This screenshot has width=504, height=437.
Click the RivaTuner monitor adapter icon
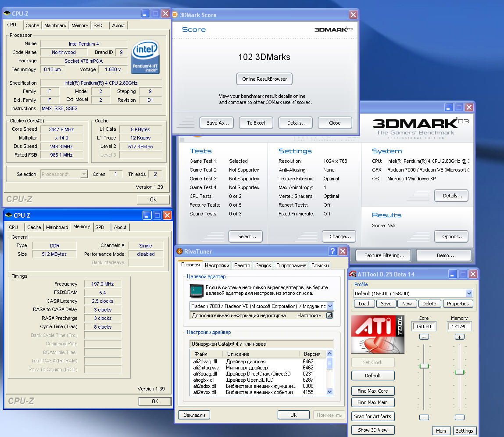[x=197, y=291]
